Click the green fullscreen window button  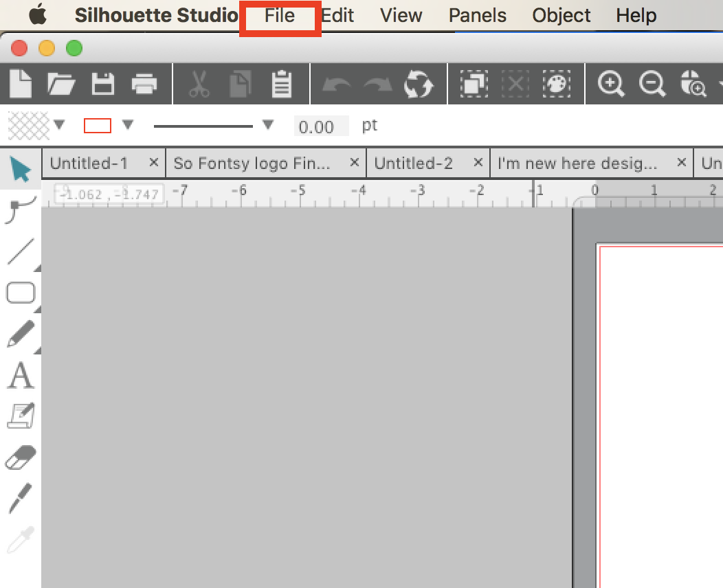(x=74, y=48)
